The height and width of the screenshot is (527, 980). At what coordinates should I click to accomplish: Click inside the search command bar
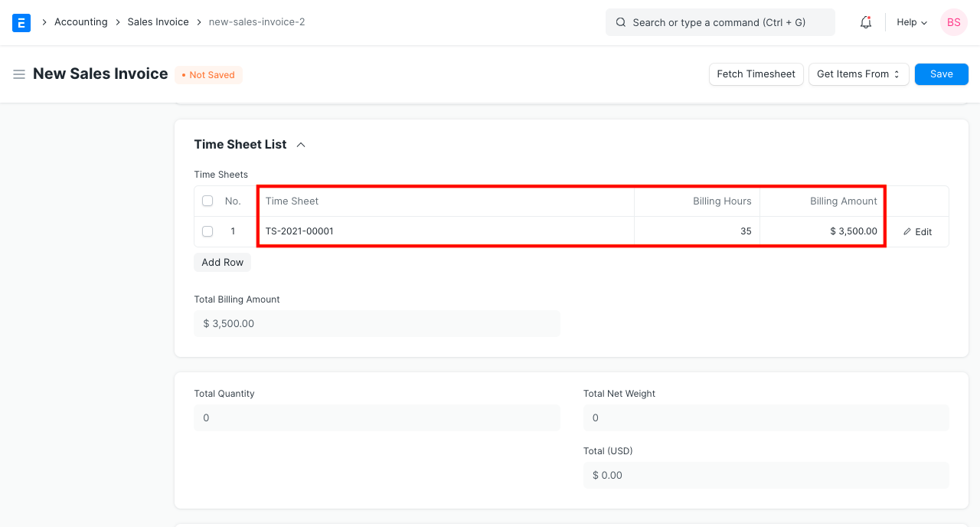click(x=720, y=22)
